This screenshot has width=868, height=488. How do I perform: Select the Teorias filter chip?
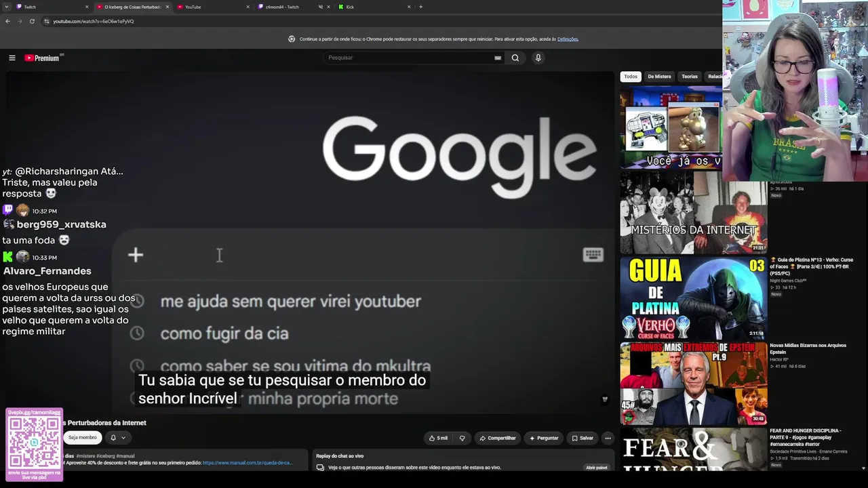(x=690, y=77)
